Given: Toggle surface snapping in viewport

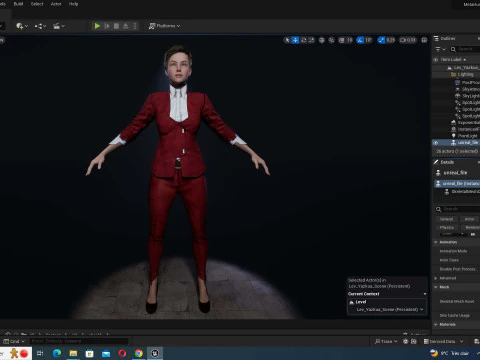Looking at the screenshot, I should point(332,40).
